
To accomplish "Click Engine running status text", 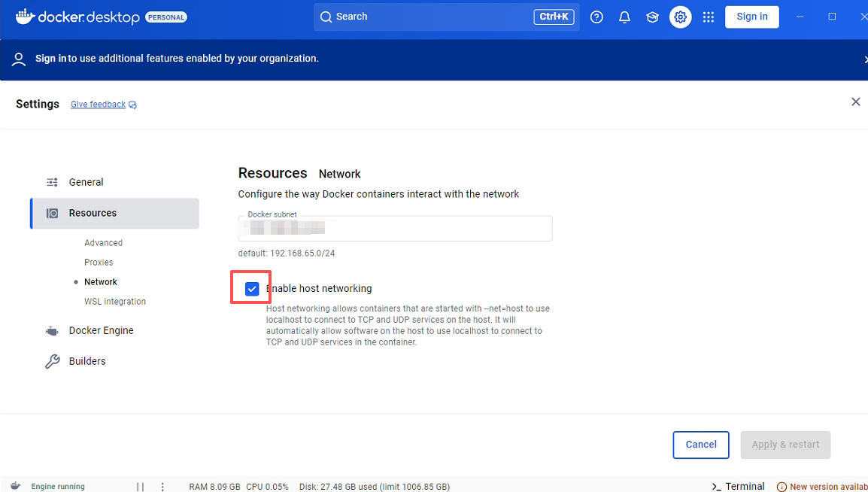I will click(x=58, y=487).
